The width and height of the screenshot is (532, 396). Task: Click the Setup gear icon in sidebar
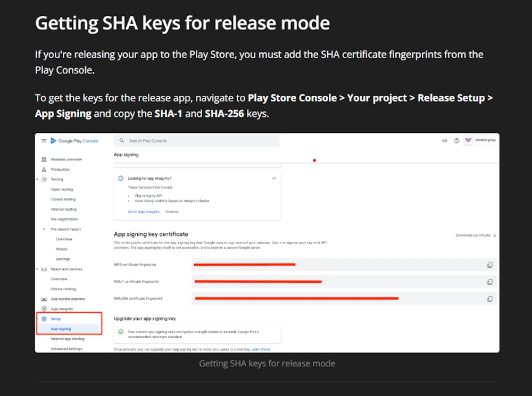[45, 318]
